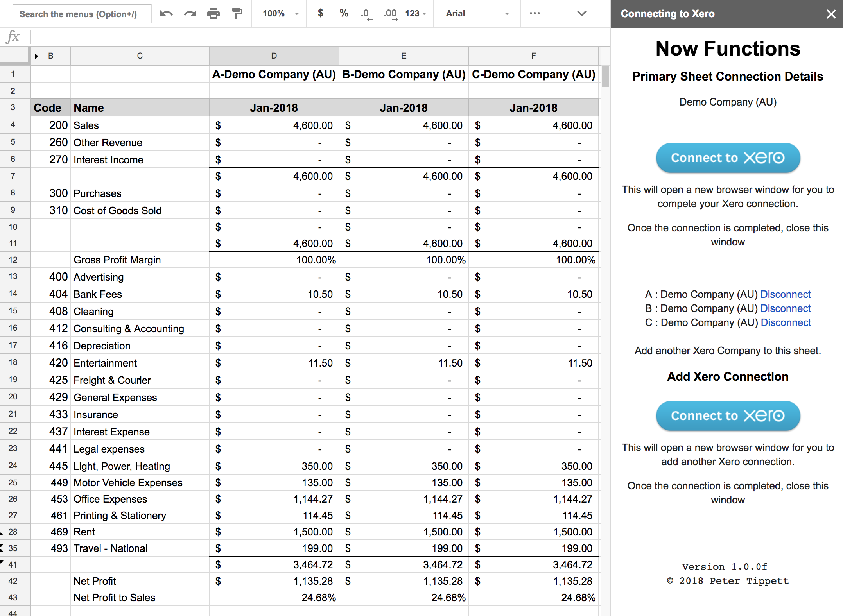Expand hidden columns arrow beside column B
843x616 pixels.
[x=36, y=56]
